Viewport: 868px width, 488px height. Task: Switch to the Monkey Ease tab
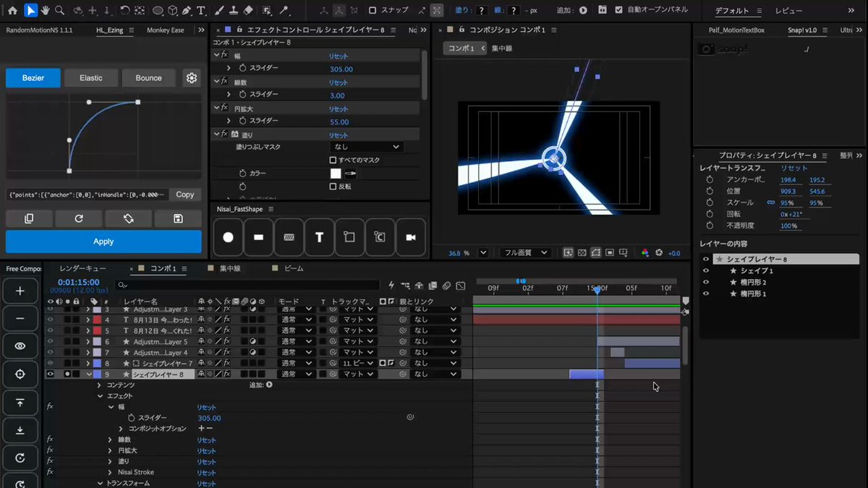pyautogui.click(x=165, y=30)
